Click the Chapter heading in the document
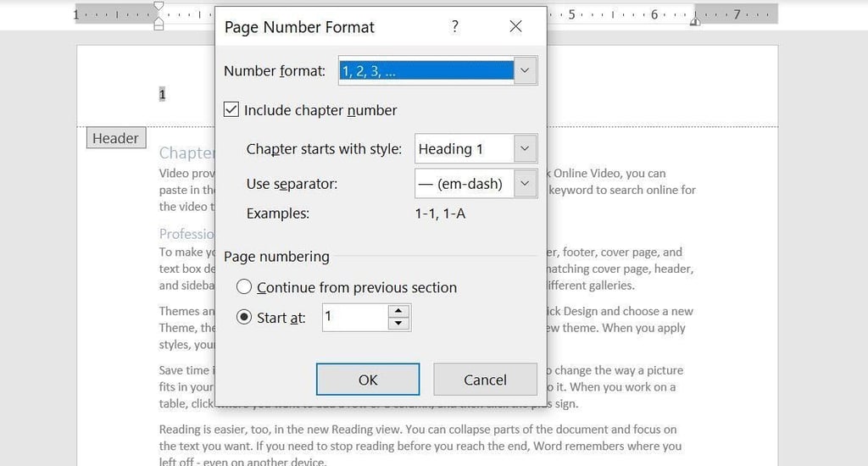The width and height of the screenshot is (868, 466). 186,153
